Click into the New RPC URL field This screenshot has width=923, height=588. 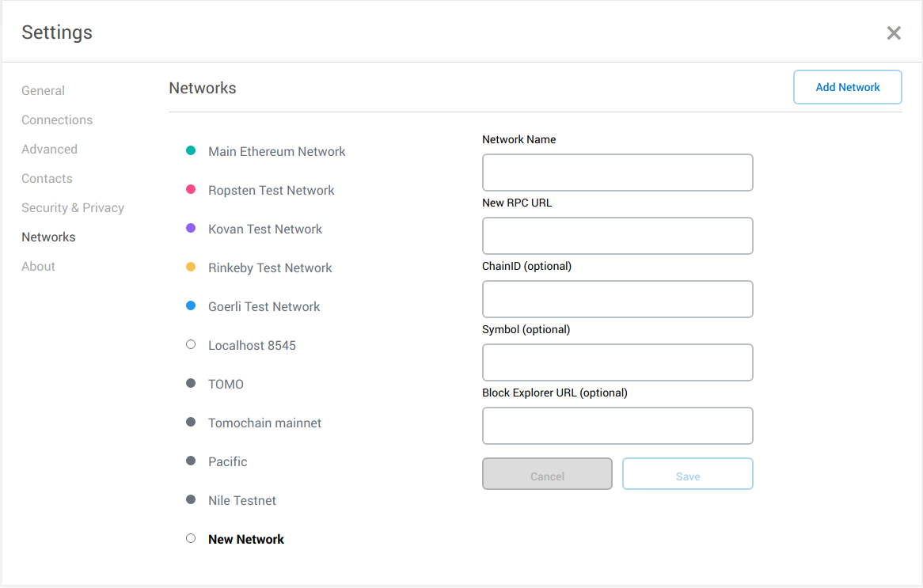(617, 236)
